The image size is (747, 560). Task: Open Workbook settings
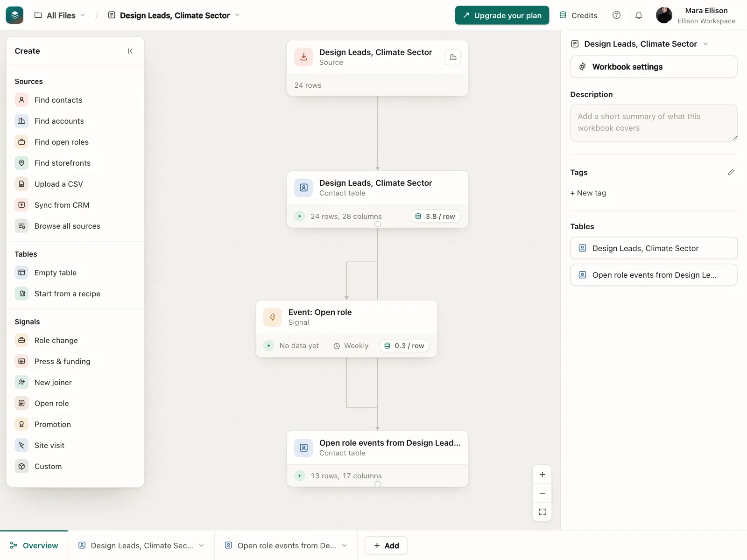(x=654, y=67)
